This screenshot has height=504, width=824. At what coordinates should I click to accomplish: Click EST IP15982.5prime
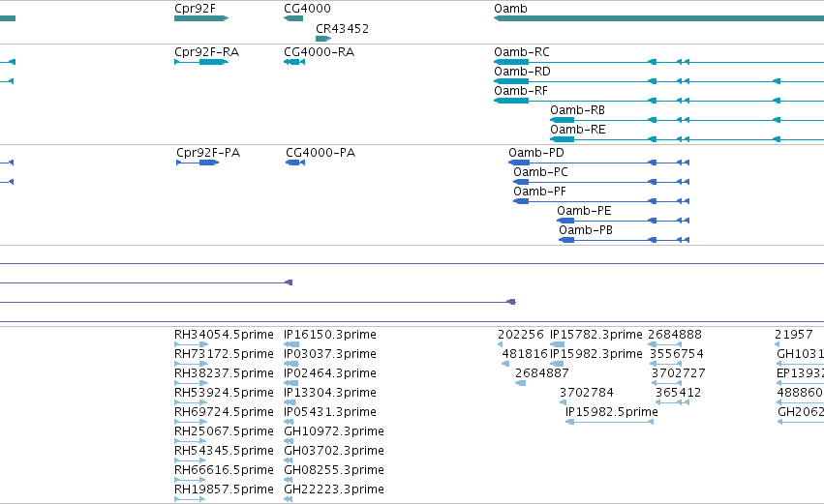click(x=609, y=422)
